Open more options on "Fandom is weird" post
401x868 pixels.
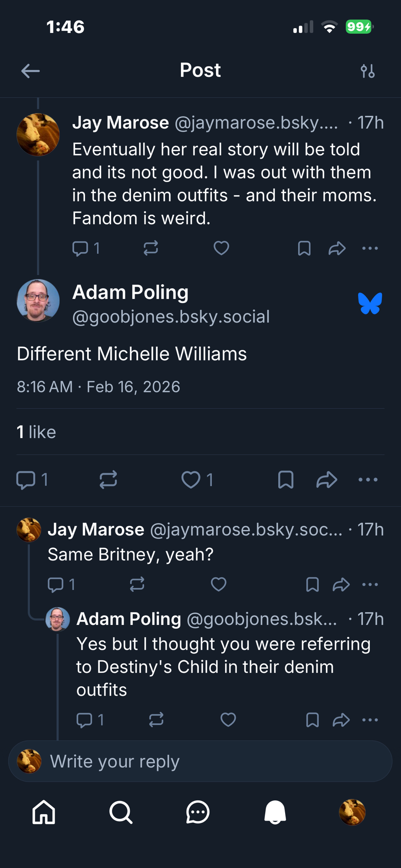370,248
